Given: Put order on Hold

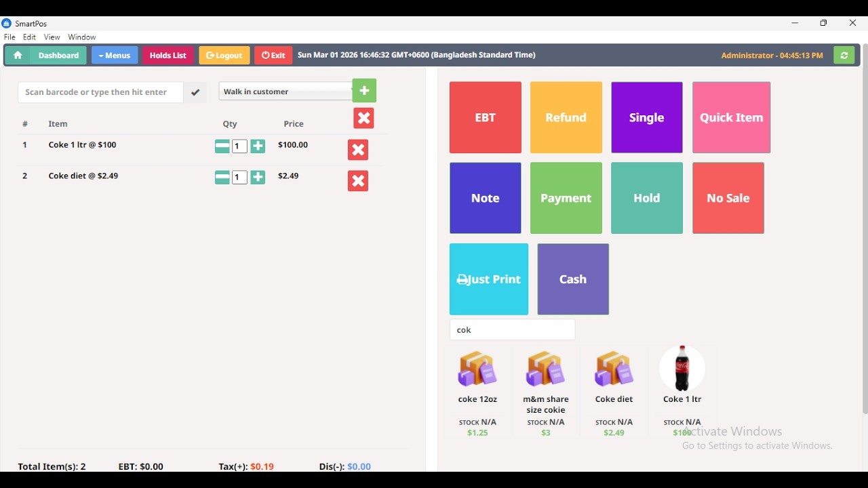Looking at the screenshot, I should pyautogui.click(x=647, y=199).
